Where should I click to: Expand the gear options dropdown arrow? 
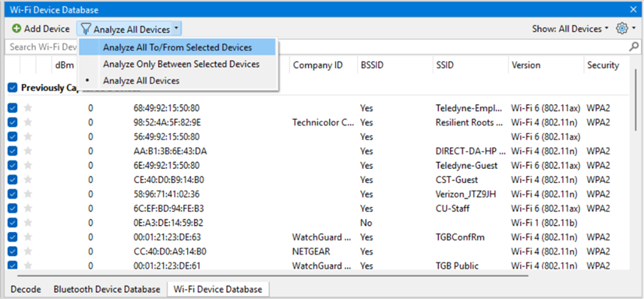(634, 29)
